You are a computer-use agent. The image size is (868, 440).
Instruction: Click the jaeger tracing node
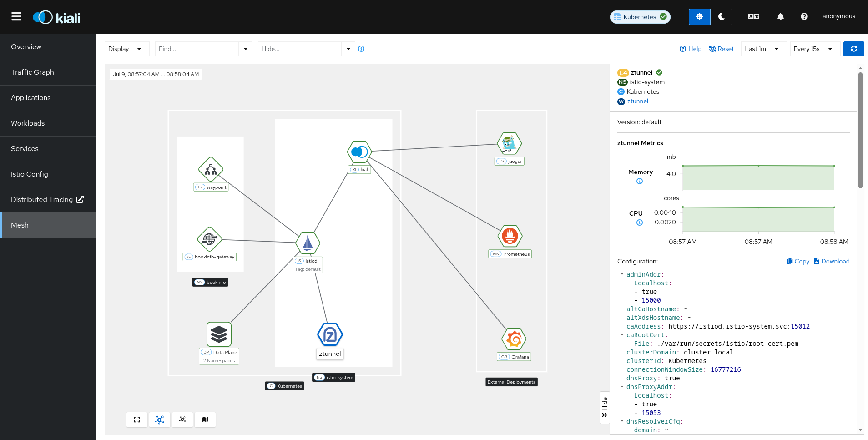click(x=509, y=144)
